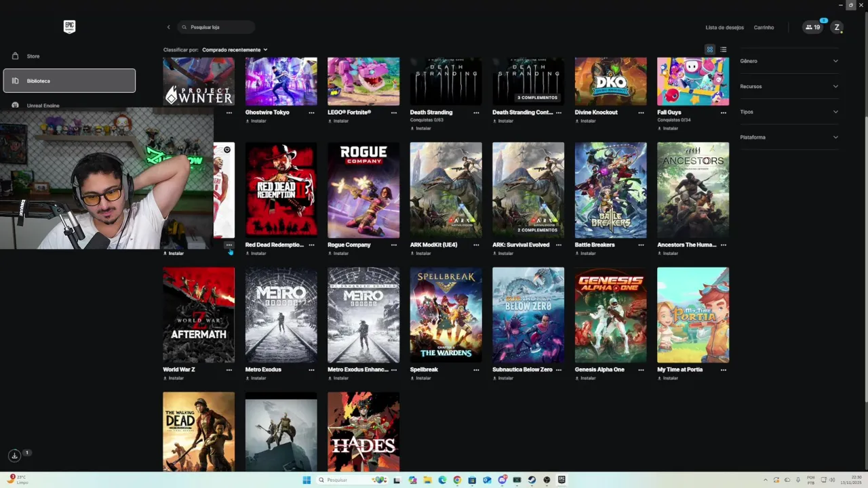Open the downloads icon in sidebar
Screen dimensions: 868x488
click(14, 455)
